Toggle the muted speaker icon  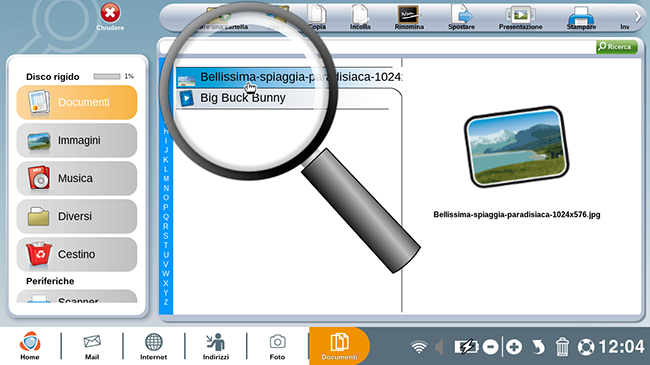[x=439, y=347]
